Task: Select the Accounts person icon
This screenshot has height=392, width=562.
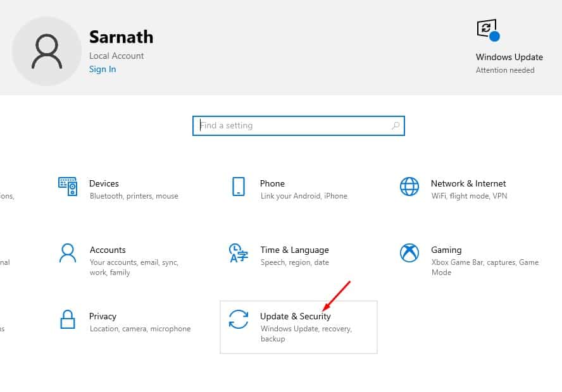Action: click(x=68, y=253)
